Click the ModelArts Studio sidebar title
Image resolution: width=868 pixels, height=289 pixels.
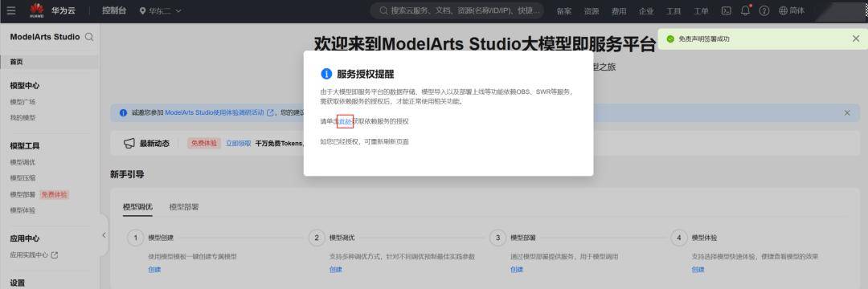pos(45,37)
